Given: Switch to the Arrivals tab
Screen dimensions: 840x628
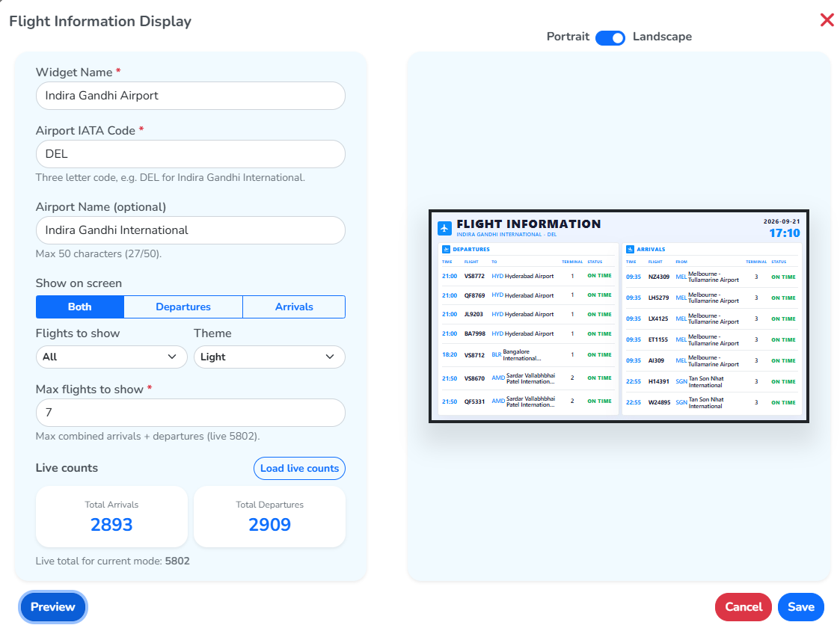Looking at the screenshot, I should (294, 307).
